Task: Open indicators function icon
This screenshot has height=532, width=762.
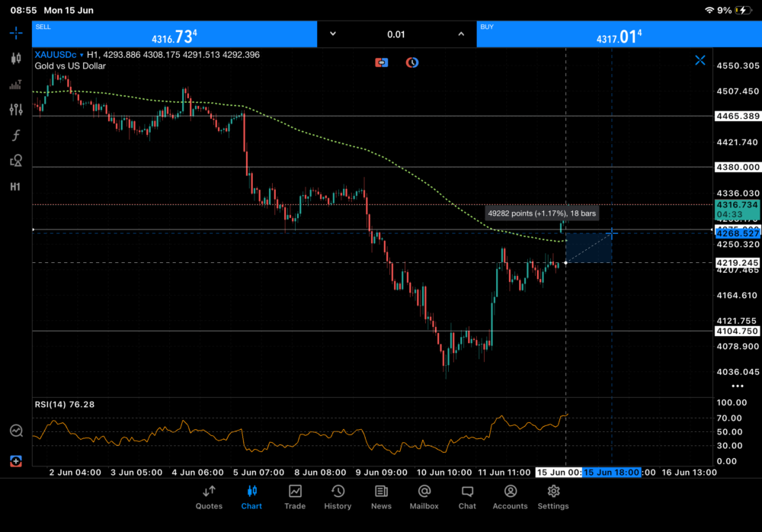Action: (x=15, y=135)
